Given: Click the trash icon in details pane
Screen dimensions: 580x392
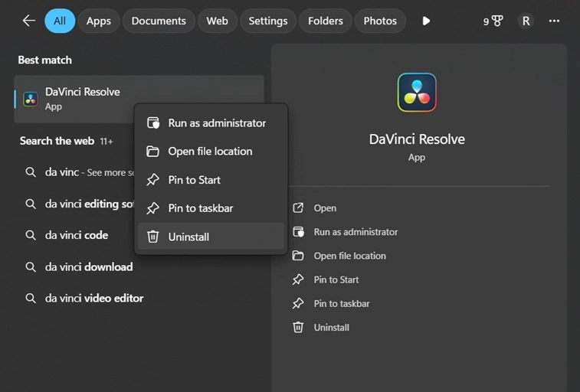Looking at the screenshot, I should (298, 327).
